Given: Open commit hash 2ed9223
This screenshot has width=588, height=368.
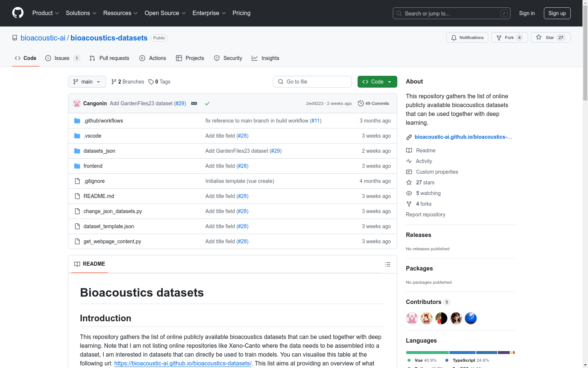Looking at the screenshot, I should click(315, 103).
